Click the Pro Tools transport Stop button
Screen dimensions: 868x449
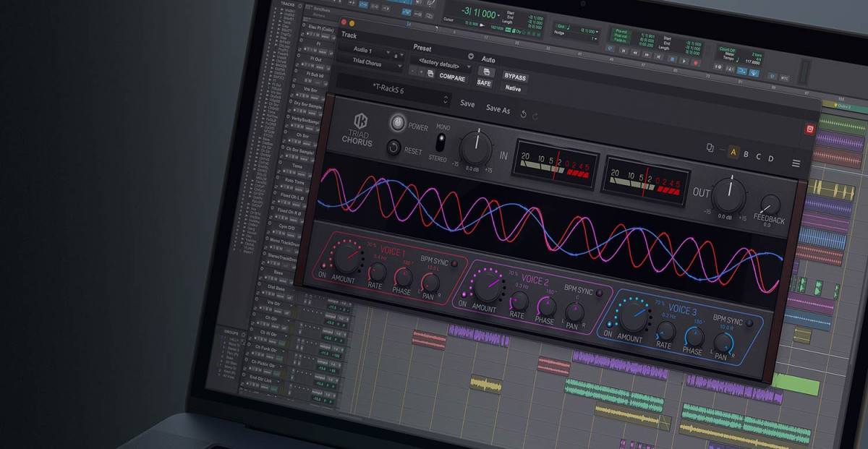coord(671,59)
